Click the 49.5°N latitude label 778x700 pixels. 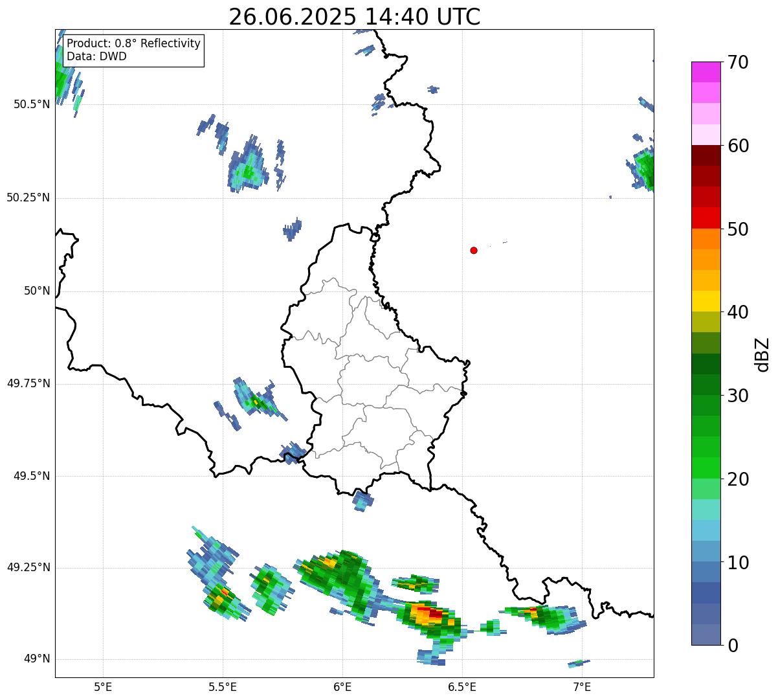(x=32, y=476)
